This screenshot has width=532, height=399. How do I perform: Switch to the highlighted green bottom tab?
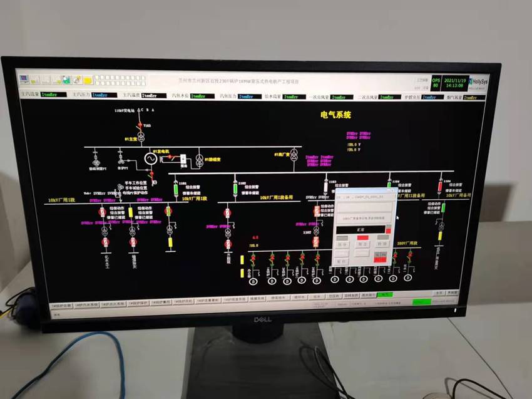(386, 294)
